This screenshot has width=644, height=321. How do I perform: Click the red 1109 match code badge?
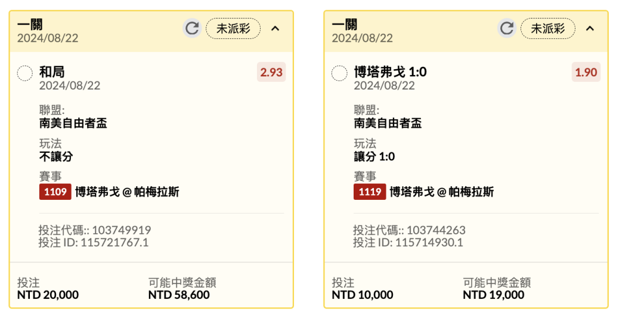click(x=55, y=192)
